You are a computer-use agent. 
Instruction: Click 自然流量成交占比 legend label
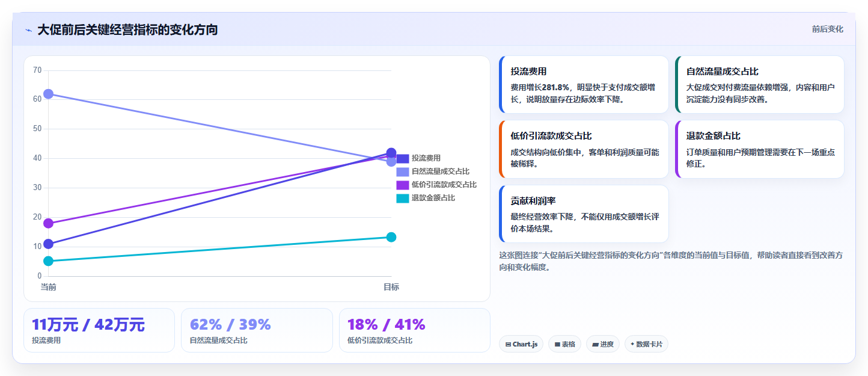pos(441,171)
